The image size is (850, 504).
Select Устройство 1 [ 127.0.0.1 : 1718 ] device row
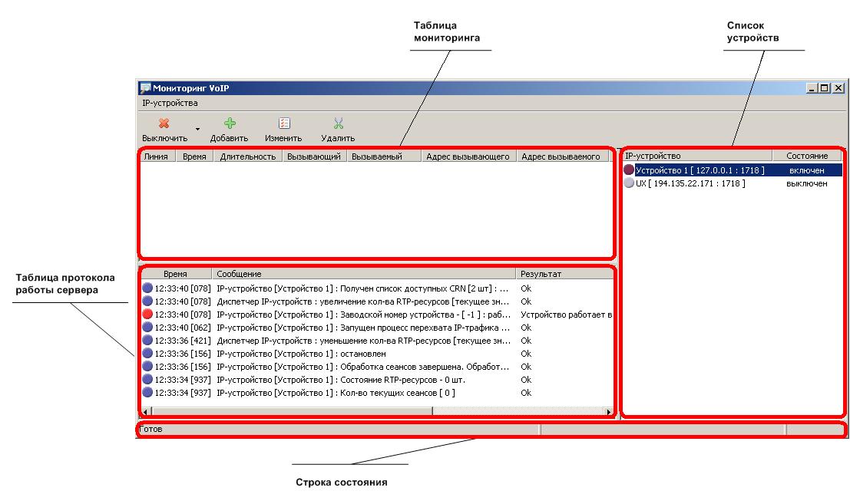(733, 170)
